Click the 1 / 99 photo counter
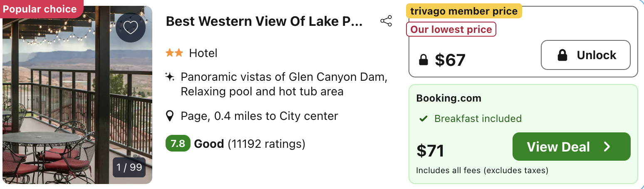Image resolution: width=644 pixels, height=189 pixels. pyautogui.click(x=129, y=167)
